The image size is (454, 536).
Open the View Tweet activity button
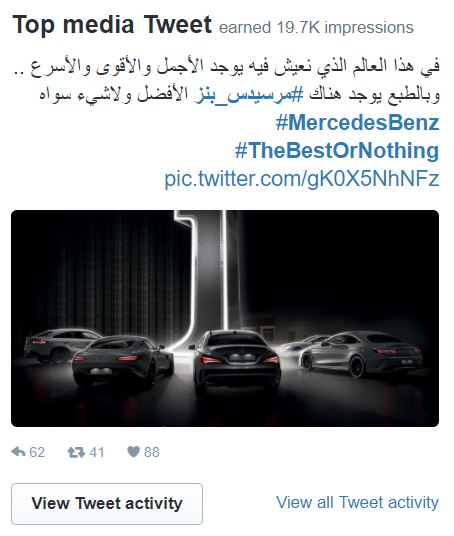(x=107, y=504)
